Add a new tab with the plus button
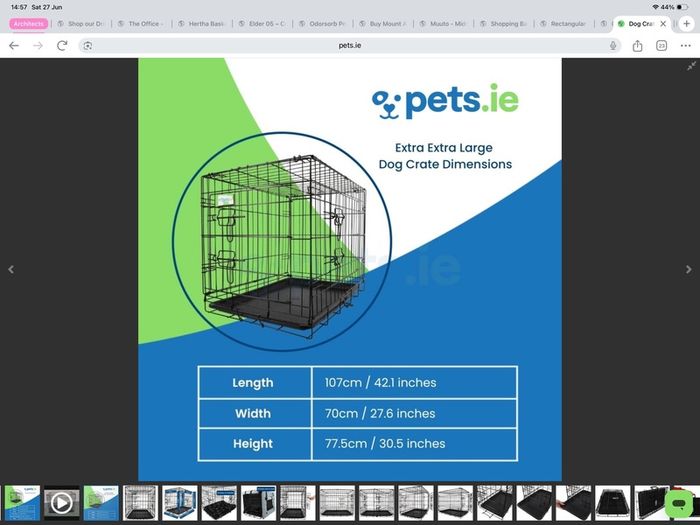 coord(687,24)
